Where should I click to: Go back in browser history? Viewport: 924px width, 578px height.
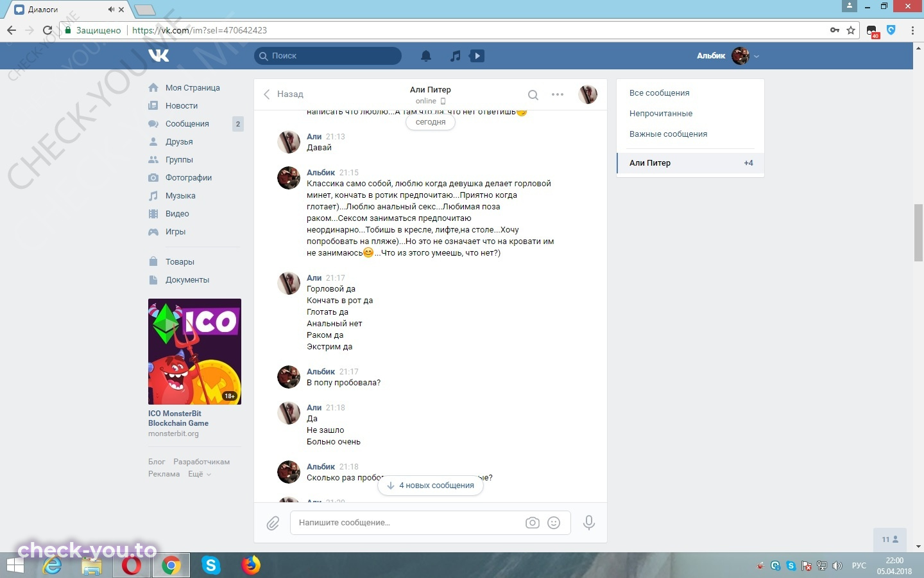click(x=12, y=30)
